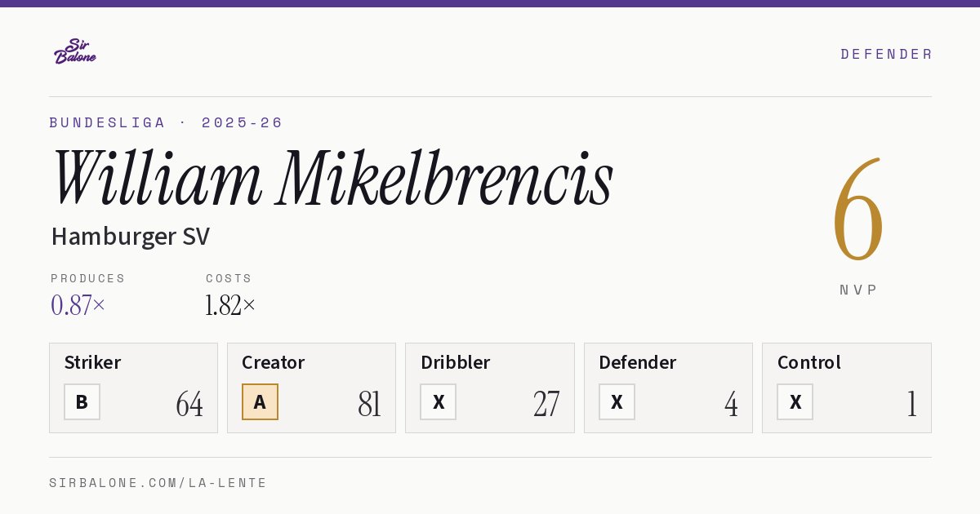Open the sirbalone.com/la-lente link
The height and width of the screenshot is (514, 980).
pyautogui.click(x=158, y=483)
